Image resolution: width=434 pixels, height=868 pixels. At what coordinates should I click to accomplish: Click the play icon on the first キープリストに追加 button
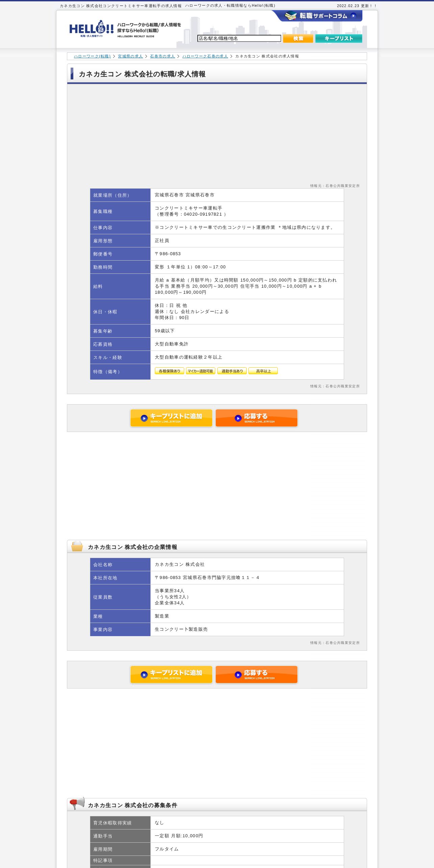[144, 418]
